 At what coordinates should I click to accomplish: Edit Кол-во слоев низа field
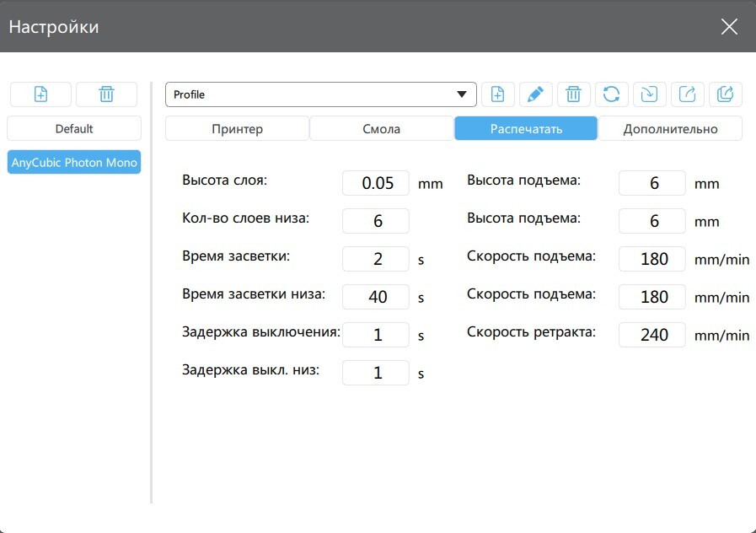click(376, 221)
